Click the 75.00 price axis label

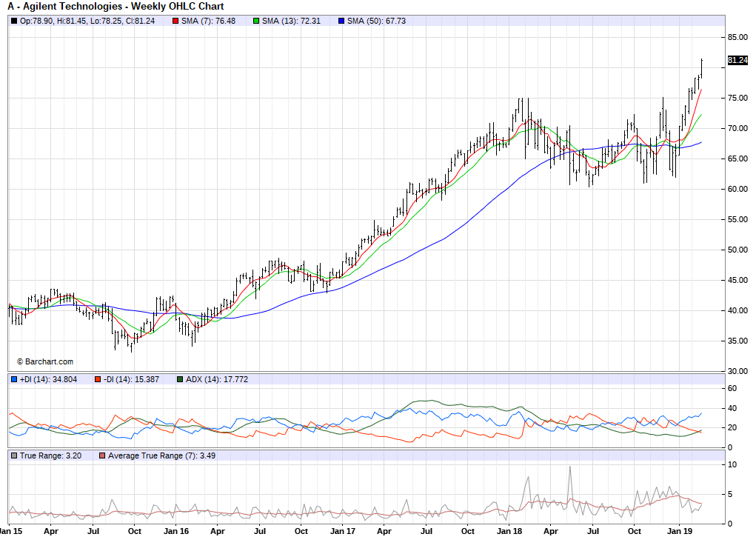(737, 98)
